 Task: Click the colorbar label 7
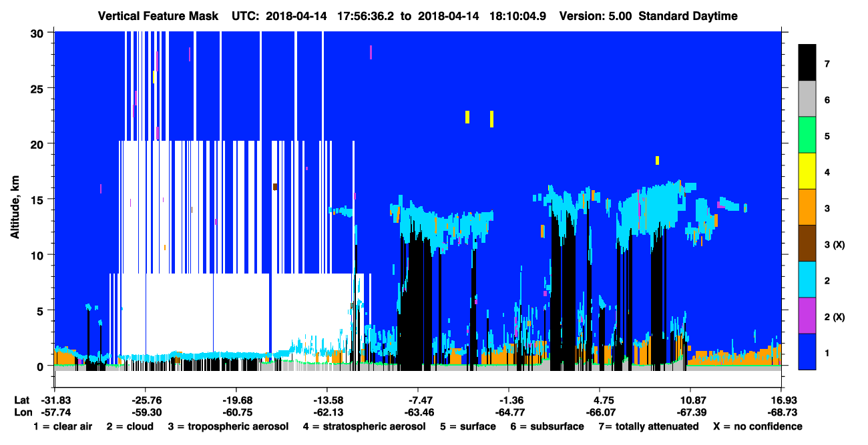[x=827, y=64]
